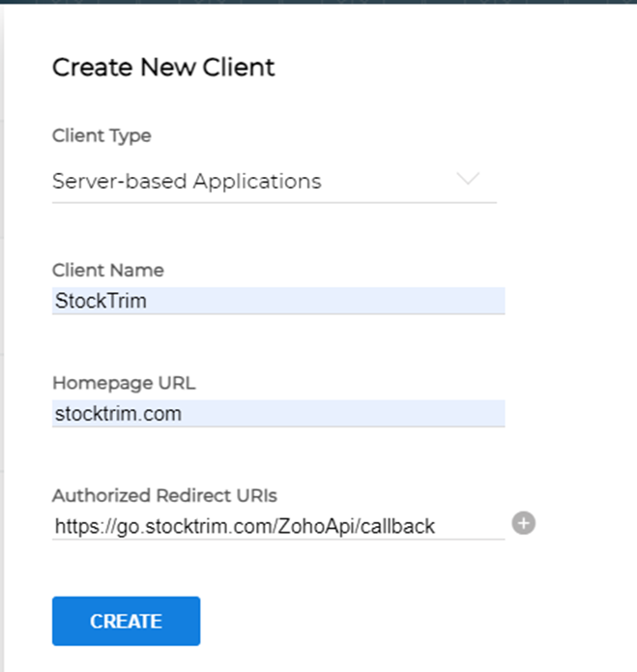Click the underline beneath the Client Type selector
637x672 pixels.
click(x=274, y=202)
